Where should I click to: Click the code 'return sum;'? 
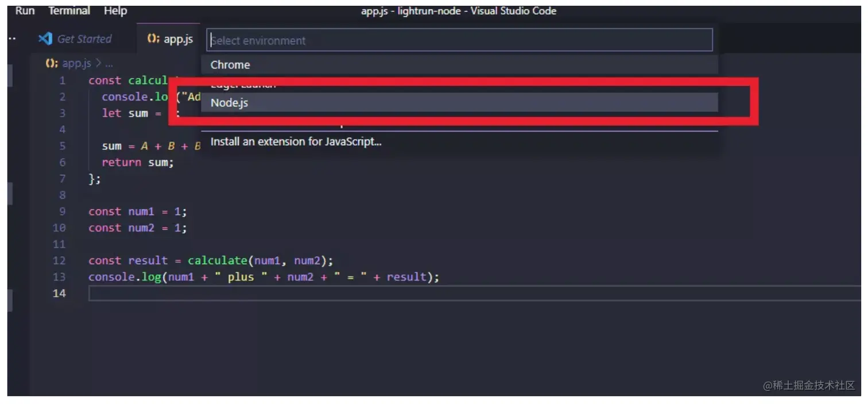(138, 162)
